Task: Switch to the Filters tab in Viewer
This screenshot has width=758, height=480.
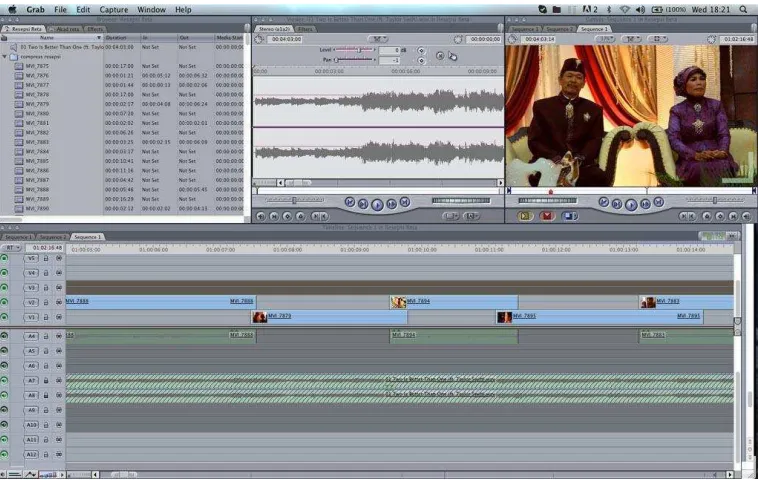Action: pyautogui.click(x=305, y=29)
